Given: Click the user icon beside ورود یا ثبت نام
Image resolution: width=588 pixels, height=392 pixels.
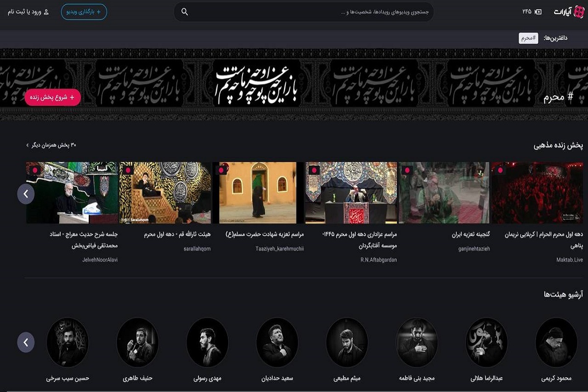Looking at the screenshot, I should click(46, 12).
